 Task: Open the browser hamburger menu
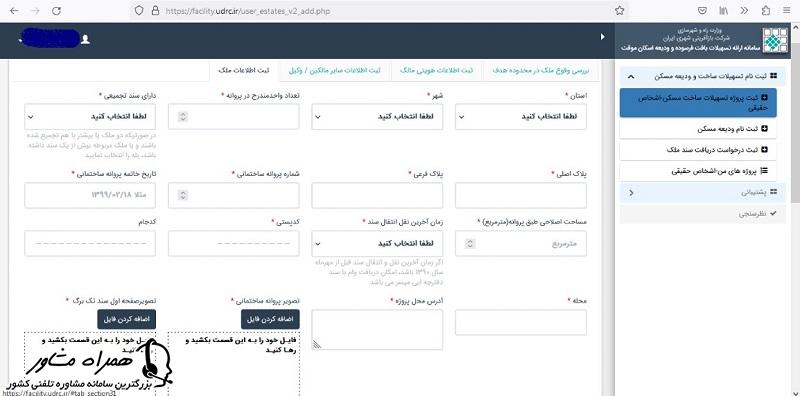[x=786, y=11]
